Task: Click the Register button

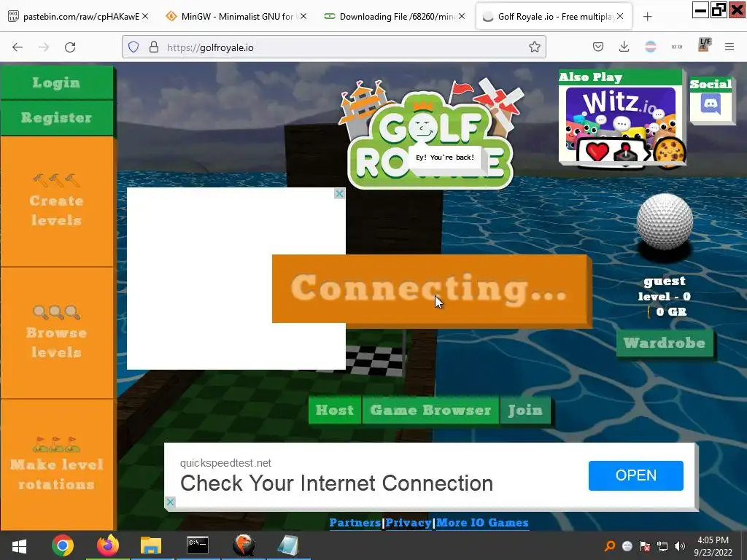Action: pyautogui.click(x=57, y=117)
